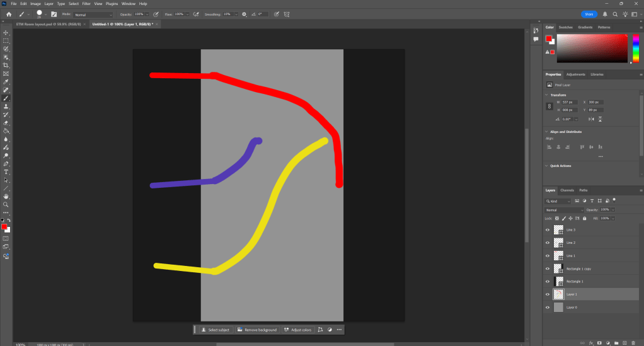Select the Type tool
Image resolution: width=644 pixels, height=346 pixels.
pos(6,172)
